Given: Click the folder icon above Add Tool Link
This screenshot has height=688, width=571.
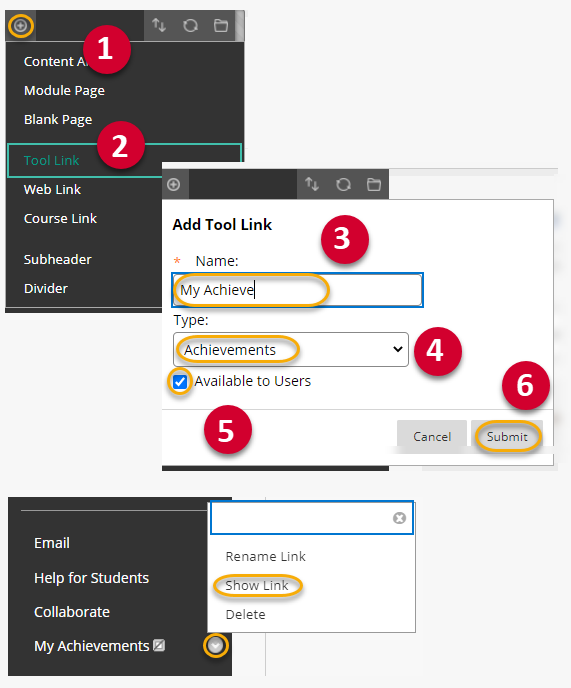Looking at the screenshot, I should (374, 185).
